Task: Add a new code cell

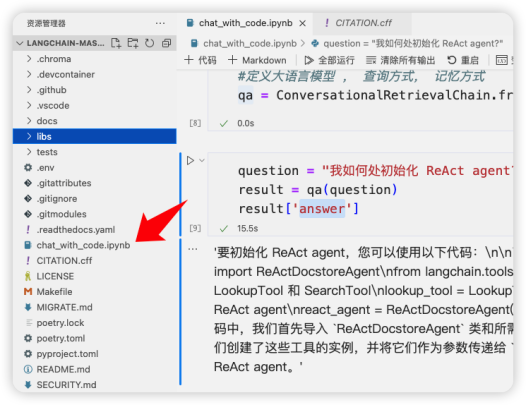Action: [x=200, y=60]
